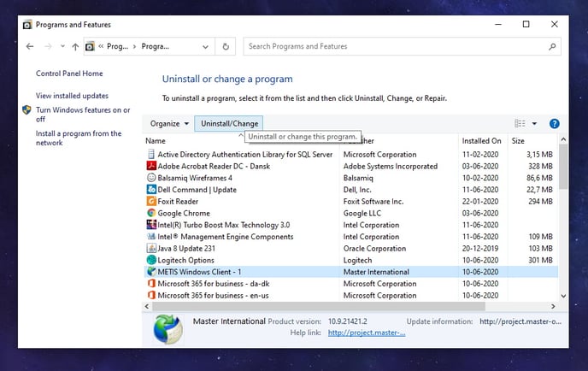Click the horizontal scrollbar left arrow
Screen dimensions: 588x371
click(147, 306)
